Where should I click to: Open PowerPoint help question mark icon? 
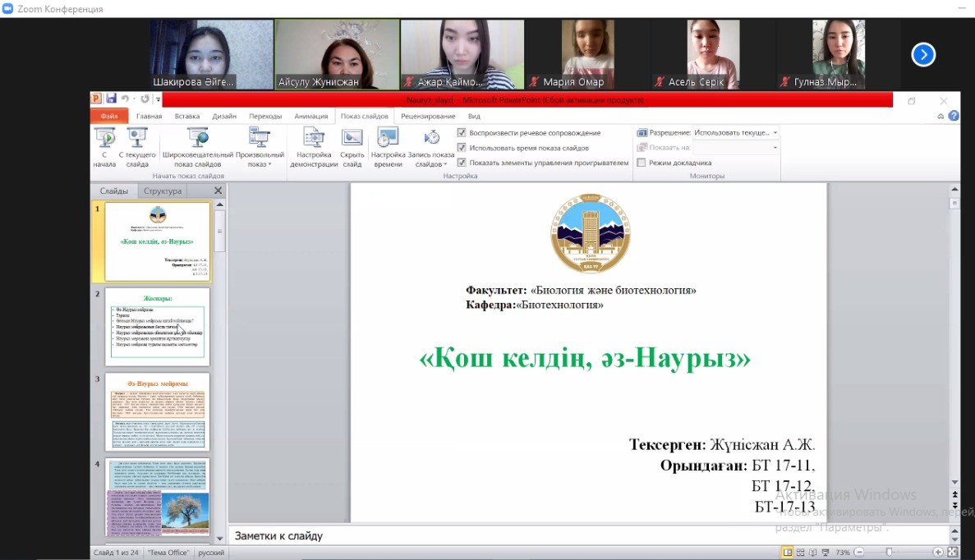[x=954, y=116]
